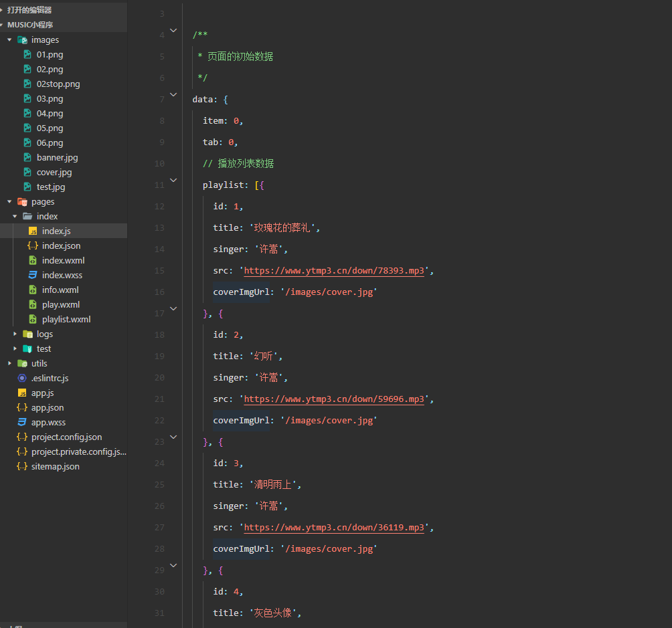Click the logs folder icon
Image resolution: width=672 pixels, height=628 pixels.
pos(27,334)
